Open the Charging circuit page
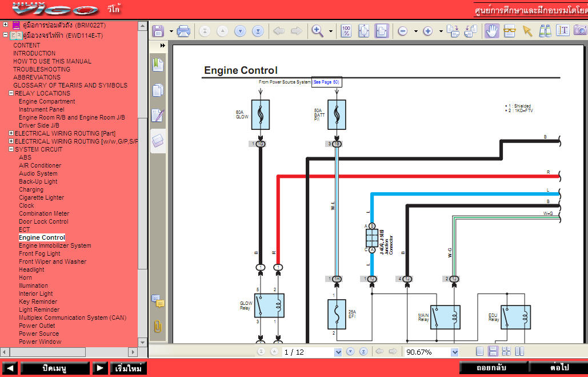The image size is (588, 377). click(x=31, y=189)
